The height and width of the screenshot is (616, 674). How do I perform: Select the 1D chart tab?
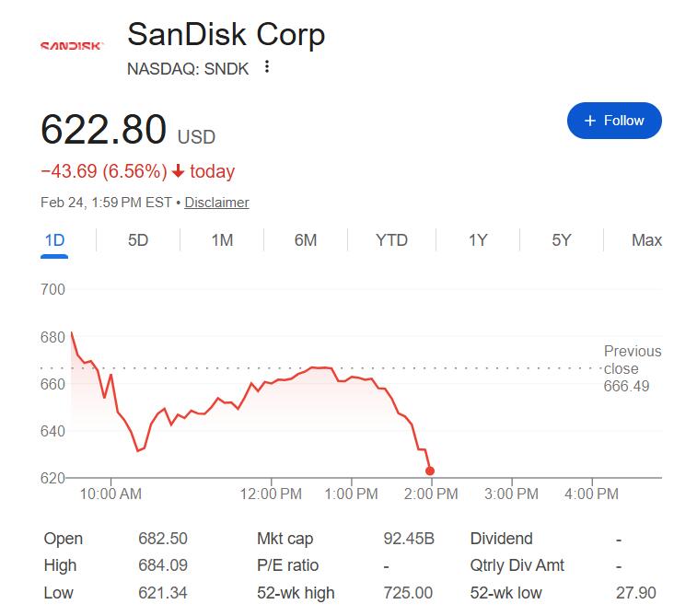point(55,240)
